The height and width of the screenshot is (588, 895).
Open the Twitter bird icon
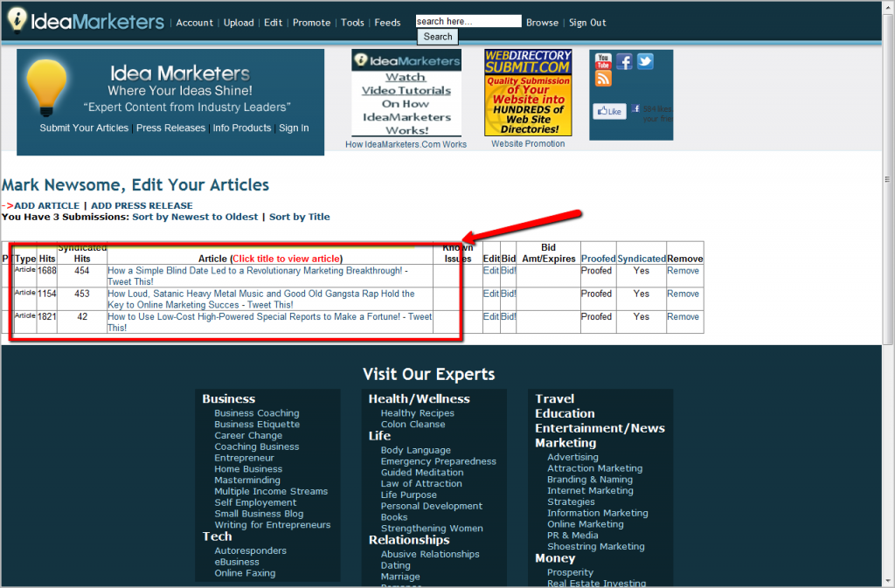click(x=644, y=61)
